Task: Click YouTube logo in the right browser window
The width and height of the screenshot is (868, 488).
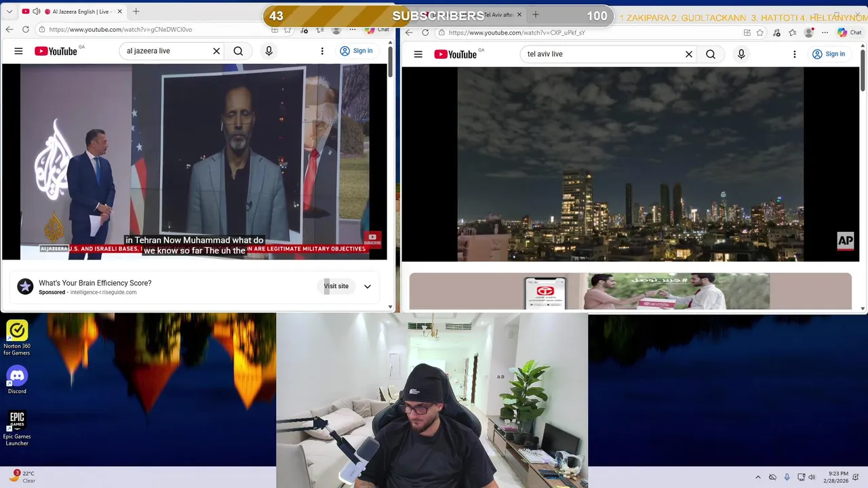Action: pyautogui.click(x=455, y=54)
